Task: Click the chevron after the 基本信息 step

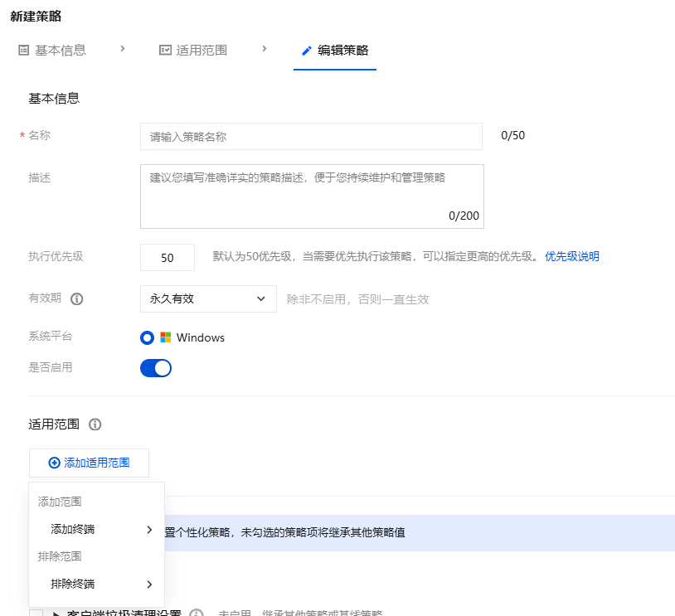Action: (123, 49)
